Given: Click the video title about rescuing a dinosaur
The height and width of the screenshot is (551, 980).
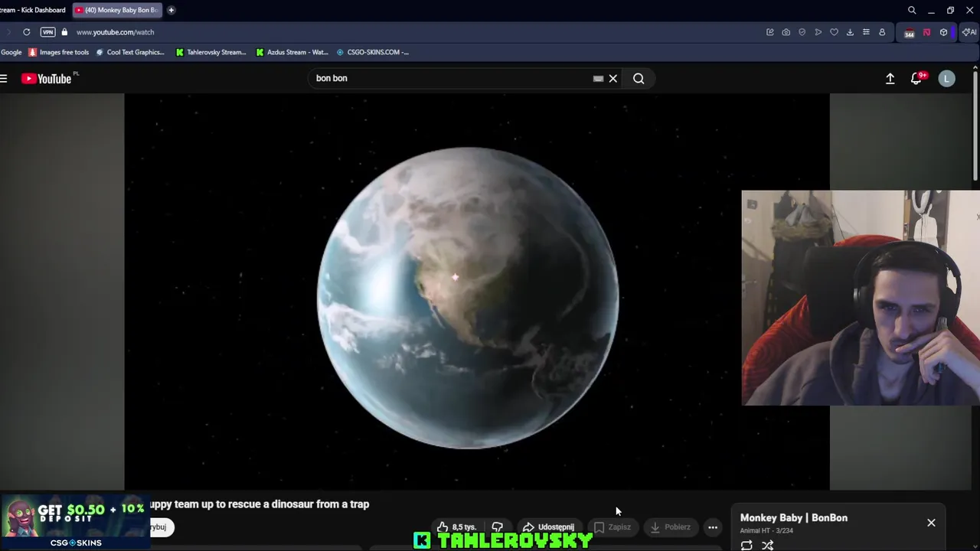Looking at the screenshot, I should [x=259, y=504].
